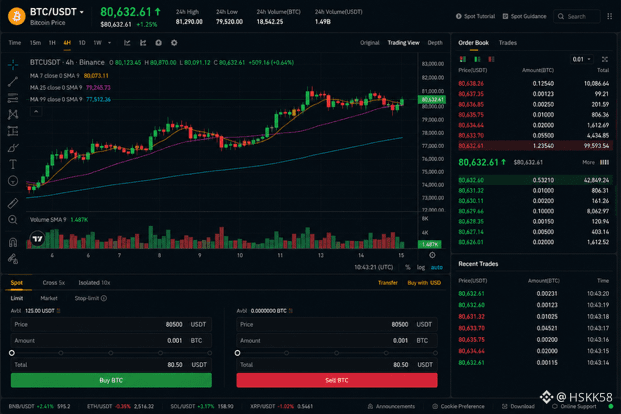Click ask price 80,638.26 in order book
621x414 pixels.
(471, 84)
